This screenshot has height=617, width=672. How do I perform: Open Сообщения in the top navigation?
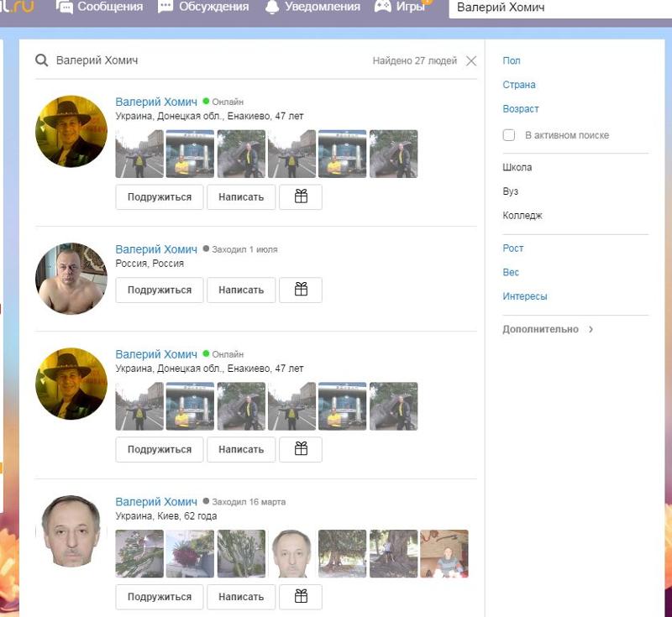[99, 7]
